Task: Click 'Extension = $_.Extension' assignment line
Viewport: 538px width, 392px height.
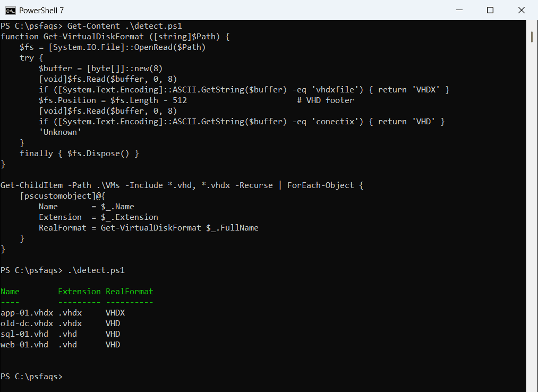Action: pyautogui.click(x=98, y=218)
